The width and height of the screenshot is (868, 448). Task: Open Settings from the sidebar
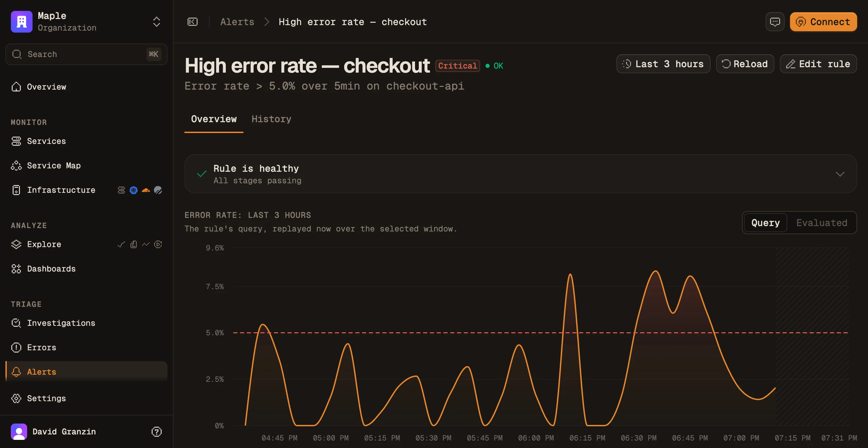86,398
